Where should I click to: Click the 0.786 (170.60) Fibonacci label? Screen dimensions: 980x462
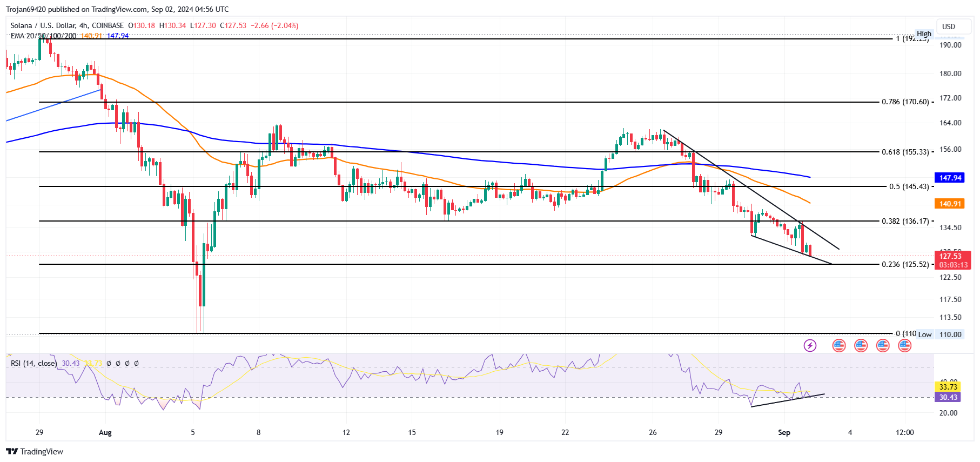[905, 102]
